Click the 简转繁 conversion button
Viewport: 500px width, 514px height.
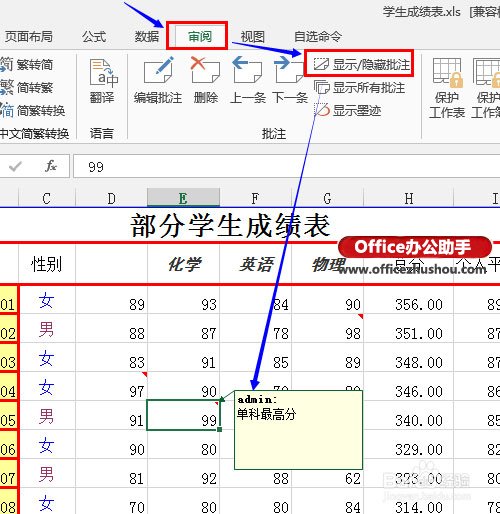click(27, 88)
